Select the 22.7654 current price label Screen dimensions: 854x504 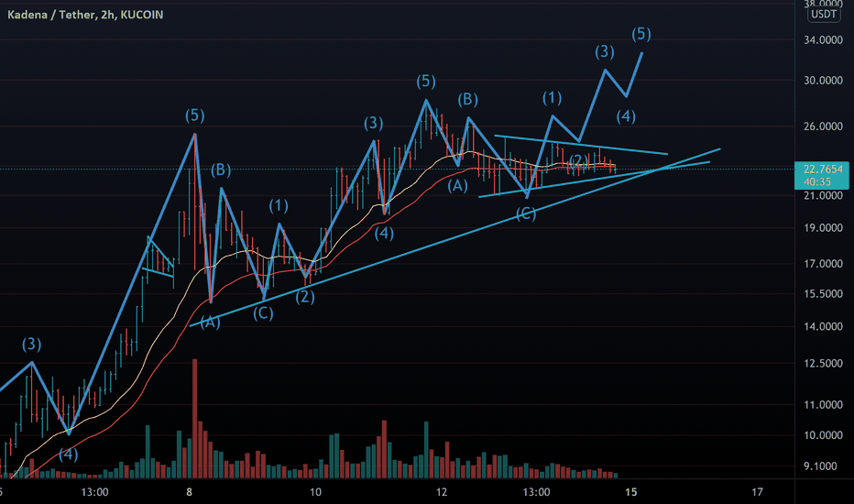pyautogui.click(x=823, y=169)
